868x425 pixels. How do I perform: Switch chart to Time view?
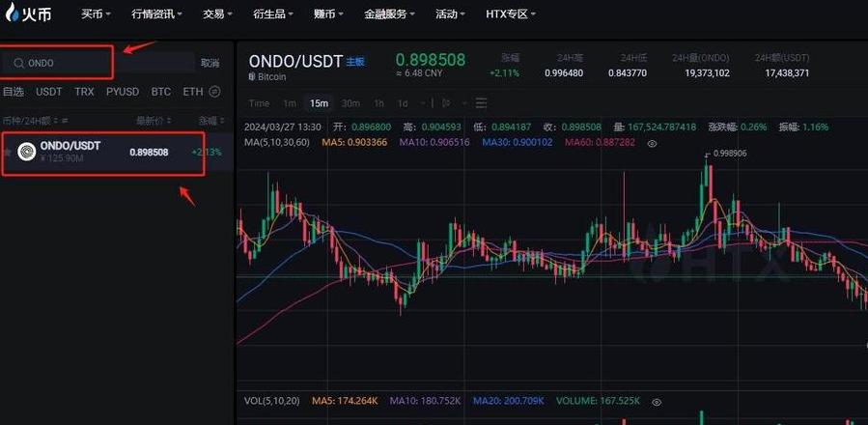coord(259,103)
